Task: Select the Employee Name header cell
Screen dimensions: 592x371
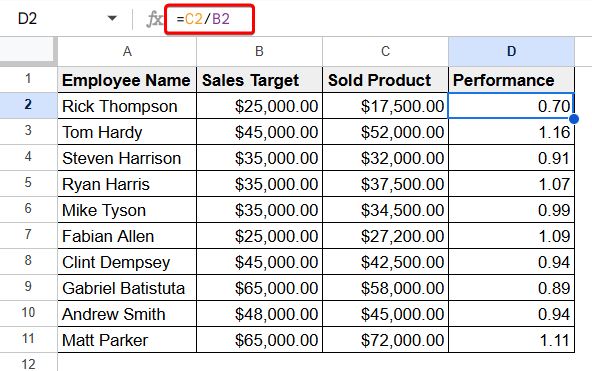Action: 127,80
